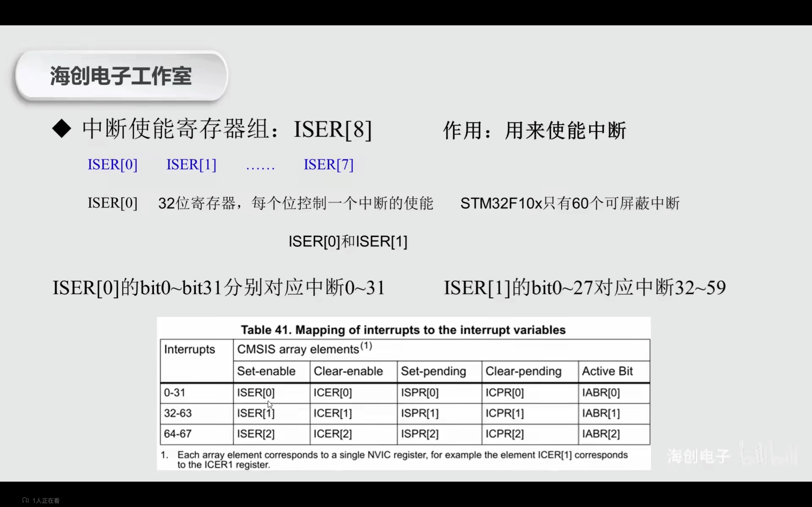
Task: Click the Table 41 caption title
Action: [x=403, y=330]
